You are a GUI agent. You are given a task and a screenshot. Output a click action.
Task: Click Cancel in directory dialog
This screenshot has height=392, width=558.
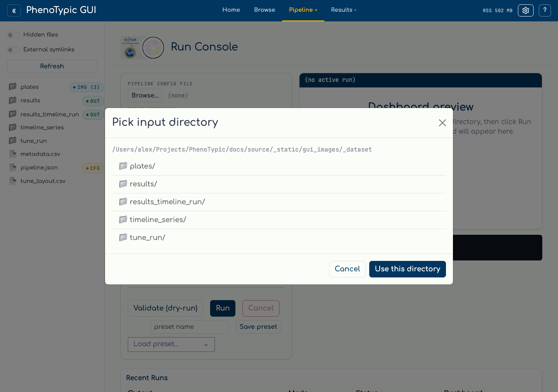coord(347,269)
